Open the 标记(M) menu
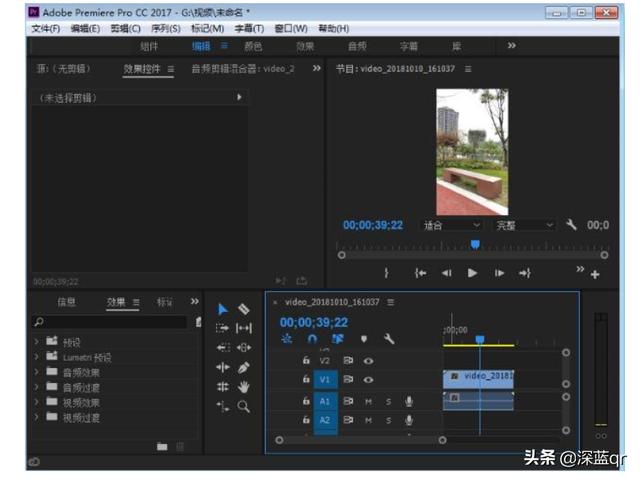 pos(207,29)
